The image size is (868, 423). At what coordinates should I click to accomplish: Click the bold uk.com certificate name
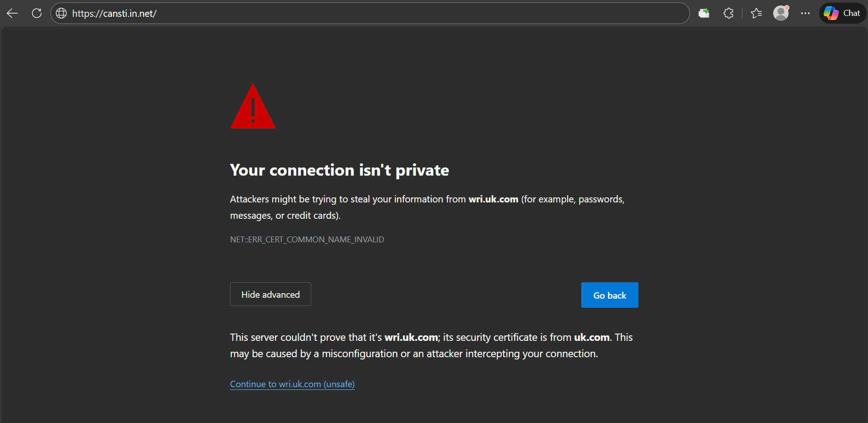[592, 337]
